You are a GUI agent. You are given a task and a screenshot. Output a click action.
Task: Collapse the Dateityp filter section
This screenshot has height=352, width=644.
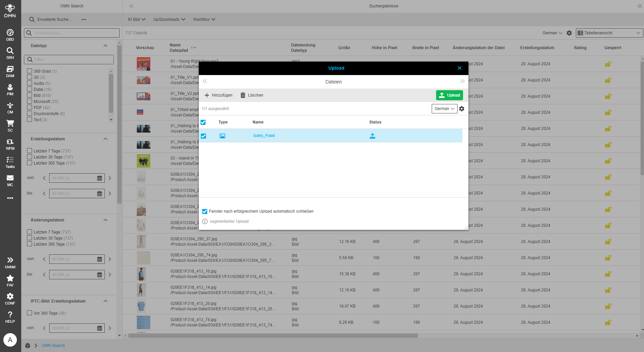pyautogui.click(x=105, y=45)
